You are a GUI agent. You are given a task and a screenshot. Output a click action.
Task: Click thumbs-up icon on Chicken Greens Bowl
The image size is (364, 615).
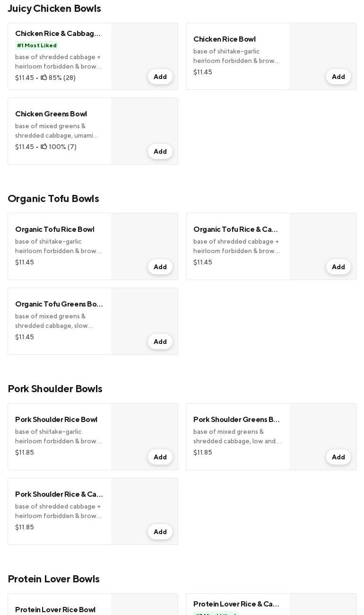tap(44, 147)
